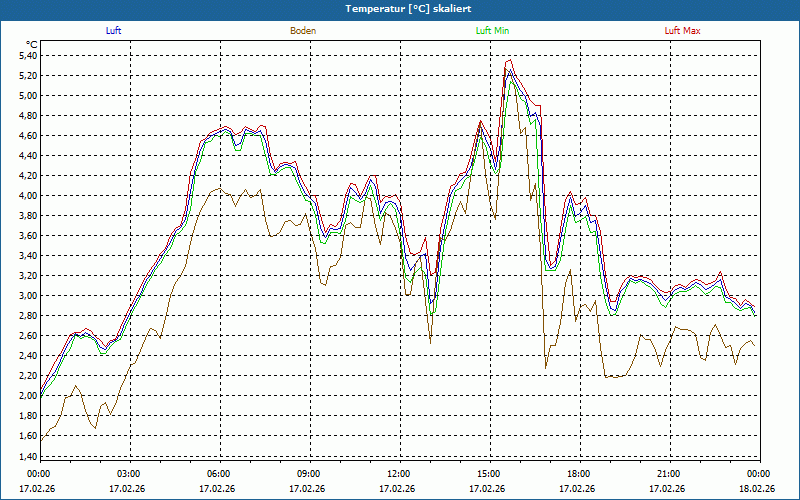Select the 15:00 time marker
Viewport: 800px width, 500px height.
489,474
